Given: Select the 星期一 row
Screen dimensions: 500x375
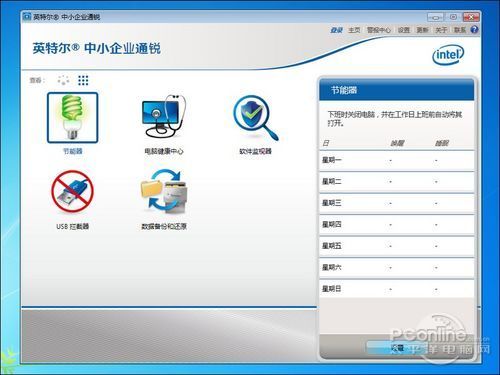Looking at the screenshot, I should pos(397,160).
